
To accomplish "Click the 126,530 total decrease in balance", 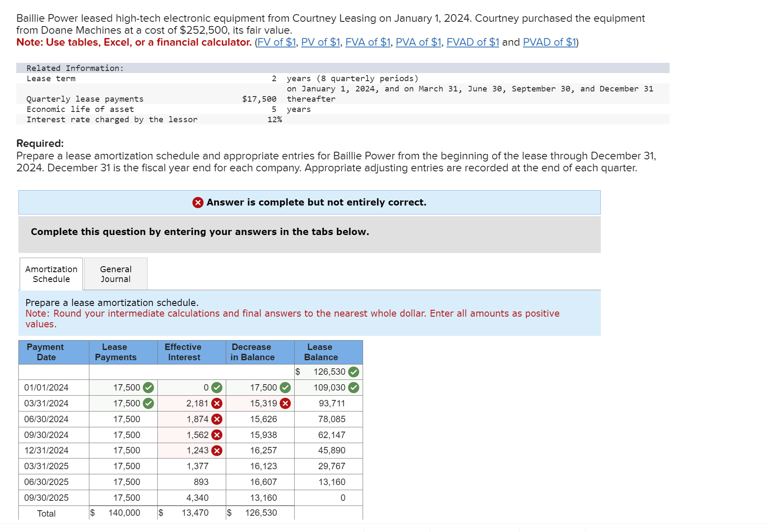I will (261, 513).
